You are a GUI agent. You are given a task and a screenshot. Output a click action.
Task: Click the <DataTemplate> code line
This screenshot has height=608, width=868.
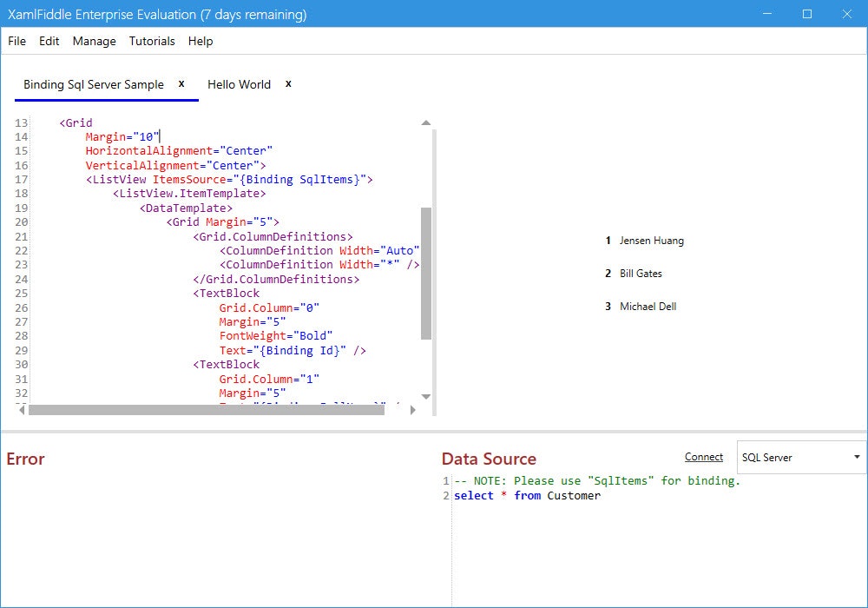pos(186,208)
